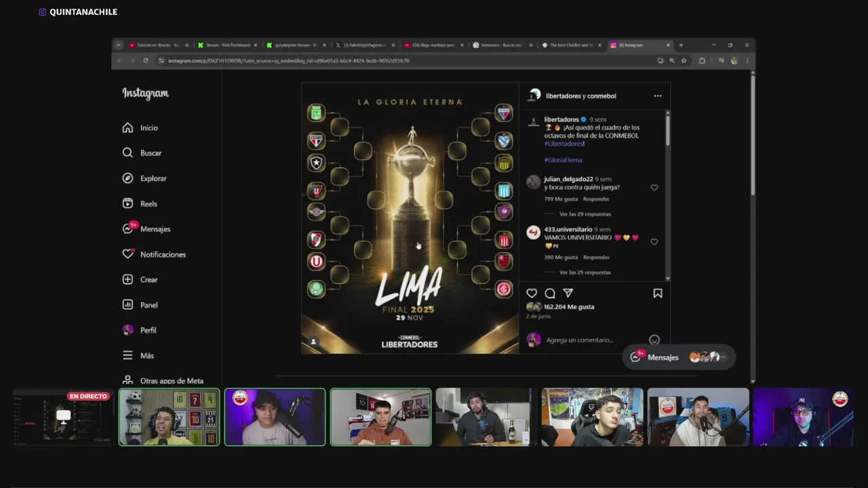Open the Buscar search icon
The height and width of the screenshot is (488, 868).
coord(127,153)
